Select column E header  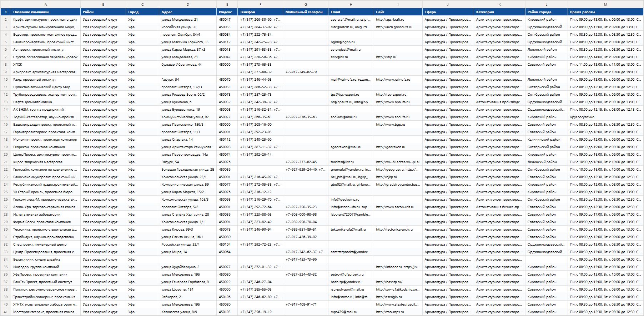[227, 4]
